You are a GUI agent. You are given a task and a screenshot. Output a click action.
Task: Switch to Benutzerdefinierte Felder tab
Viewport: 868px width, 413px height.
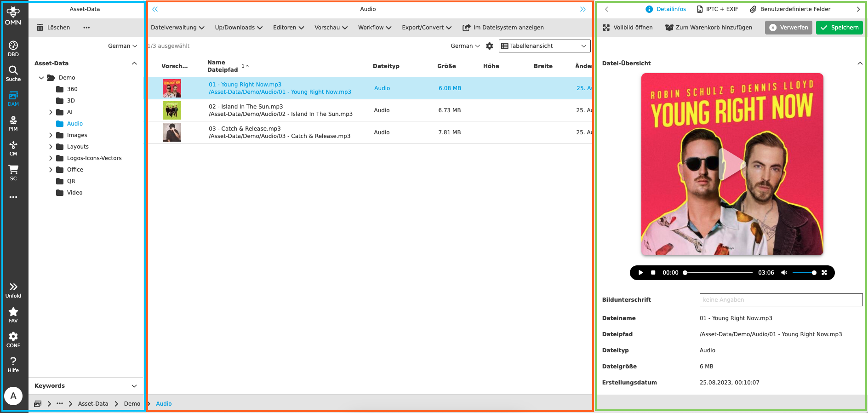790,9
